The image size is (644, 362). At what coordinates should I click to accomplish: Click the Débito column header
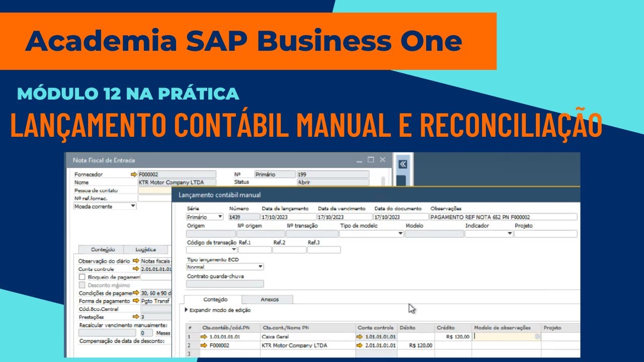pos(416,328)
